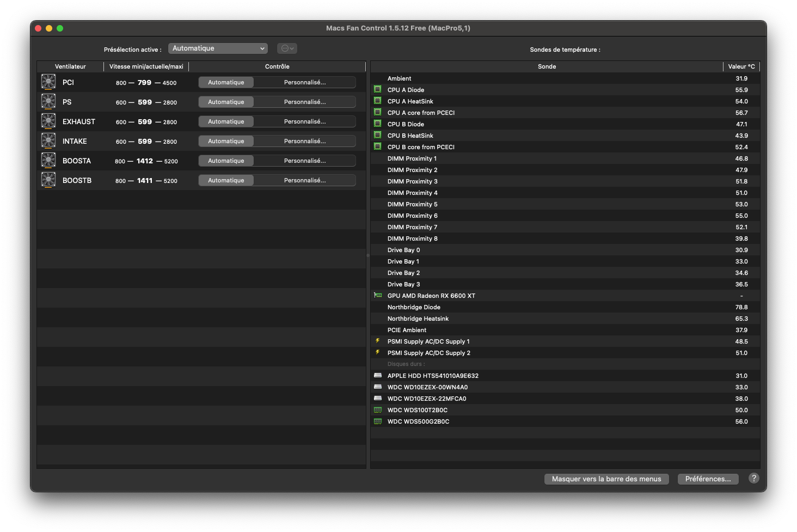Select the DIMM Proximity 8 sensor
This screenshot has width=797, height=532.
[x=565, y=239]
